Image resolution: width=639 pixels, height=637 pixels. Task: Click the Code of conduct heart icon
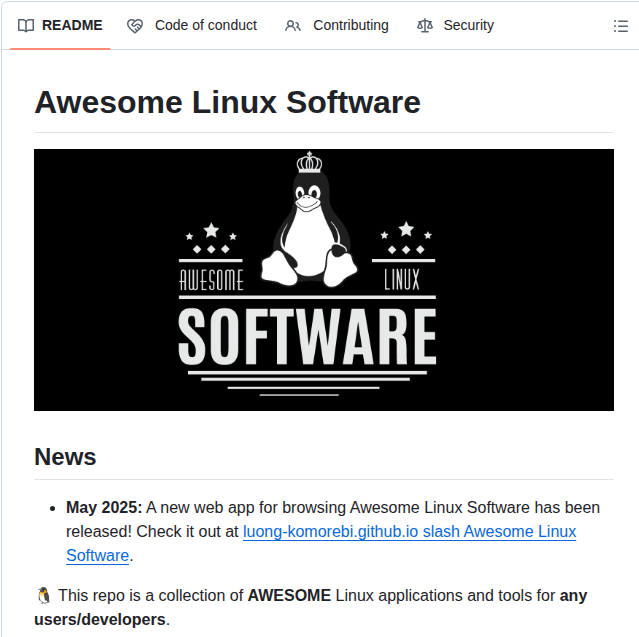pyautogui.click(x=135, y=26)
